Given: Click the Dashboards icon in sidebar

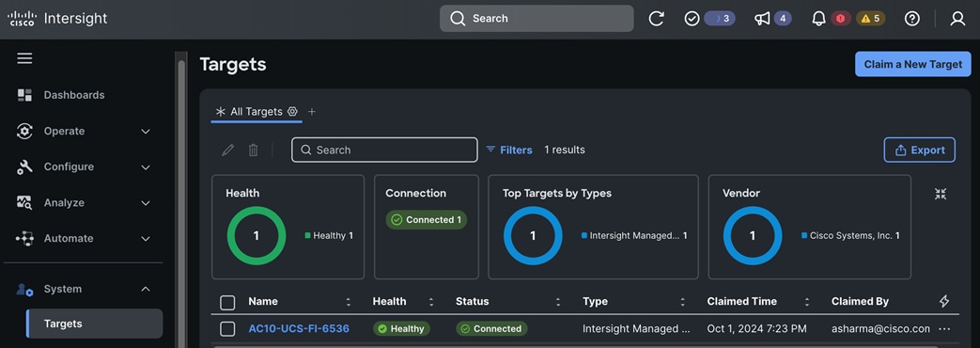Looking at the screenshot, I should (x=24, y=95).
